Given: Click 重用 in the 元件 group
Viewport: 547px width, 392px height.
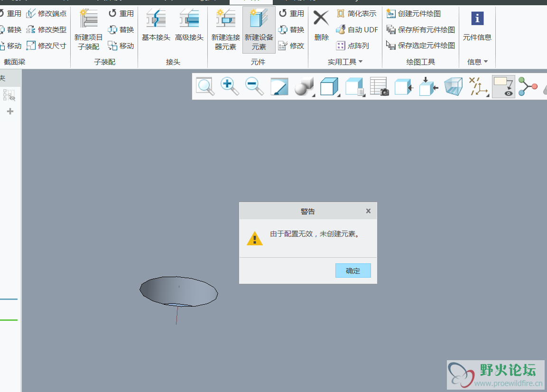Looking at the screenshot, I should click(292, 14).
